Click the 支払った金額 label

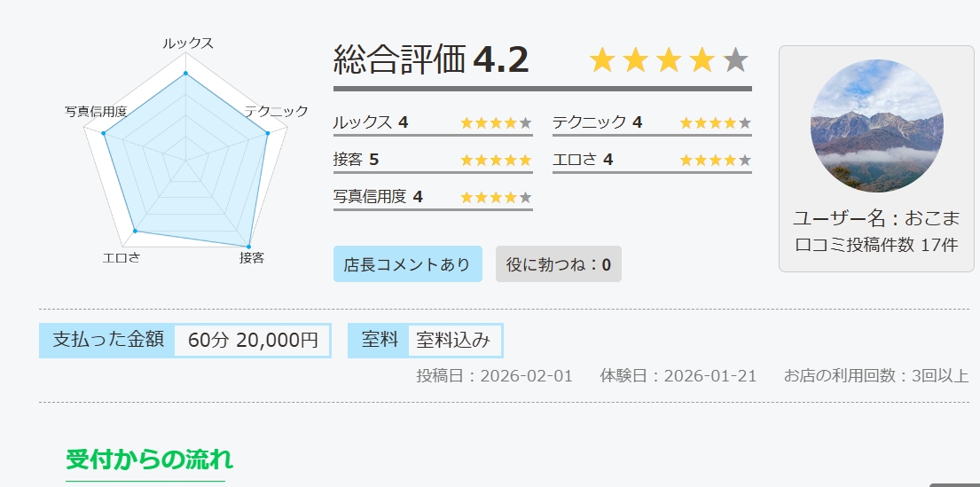[107, 340]
